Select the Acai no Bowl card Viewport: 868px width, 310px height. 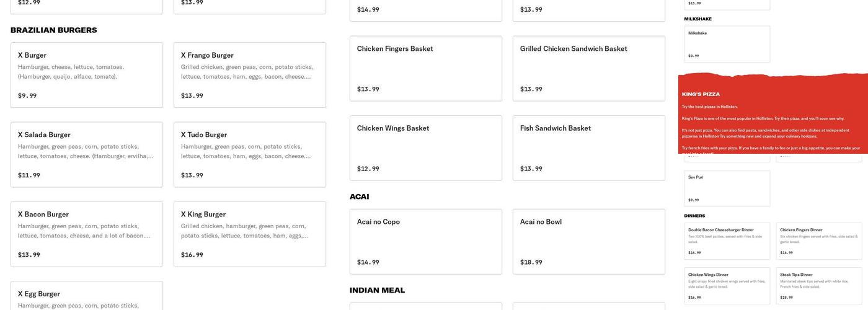coord(588,241)
